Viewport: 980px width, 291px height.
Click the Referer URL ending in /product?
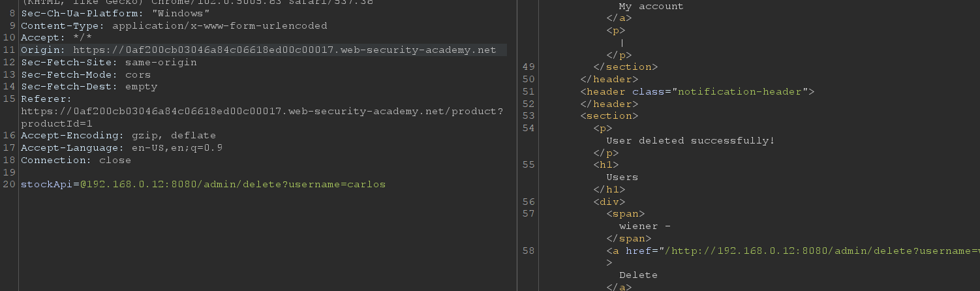pyautogui.click(x=262, y=112)
